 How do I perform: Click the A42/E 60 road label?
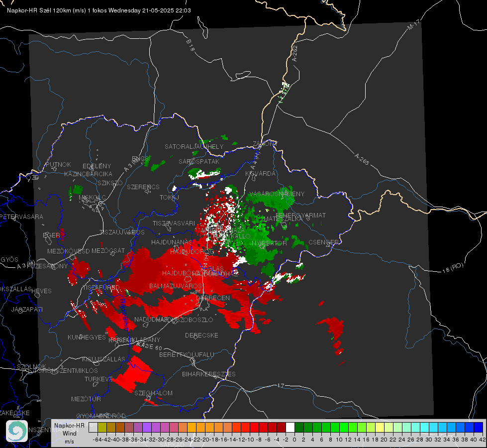pos(149,346)
